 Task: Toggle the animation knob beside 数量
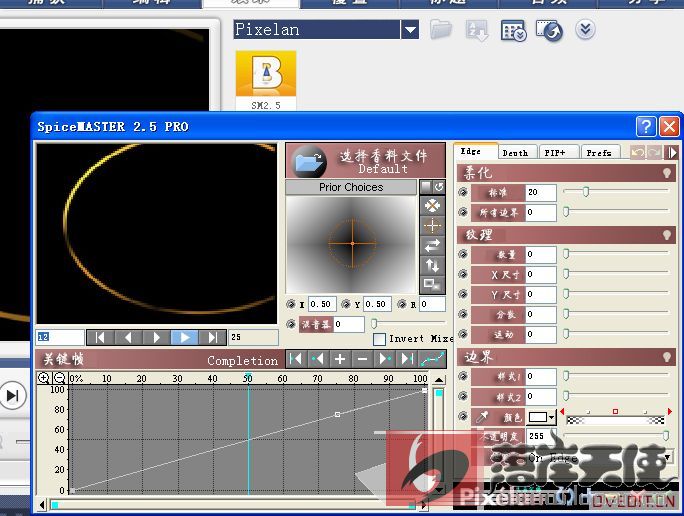pyautogui.click(x=463, y=254)
